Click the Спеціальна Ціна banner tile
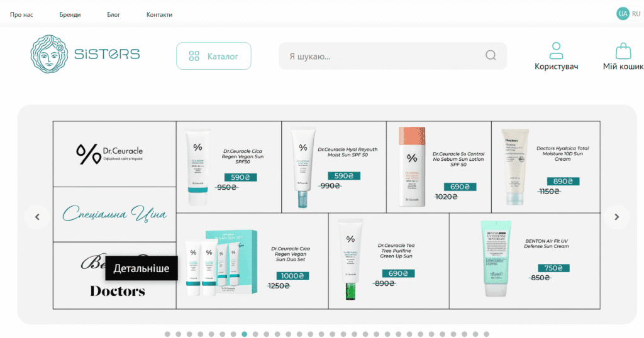 (x=114, y=214)
